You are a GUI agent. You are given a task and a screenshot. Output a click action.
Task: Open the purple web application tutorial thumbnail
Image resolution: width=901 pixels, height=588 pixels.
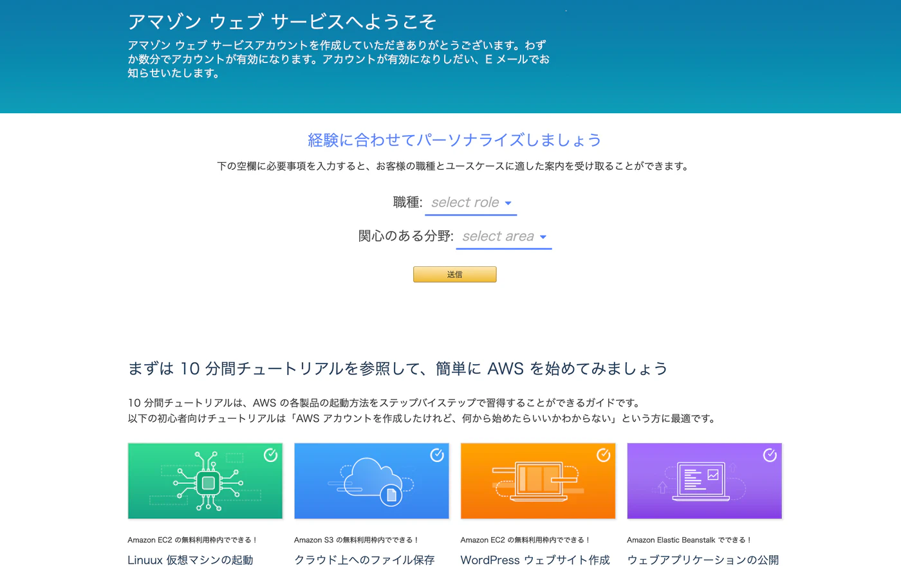(705, 481)
